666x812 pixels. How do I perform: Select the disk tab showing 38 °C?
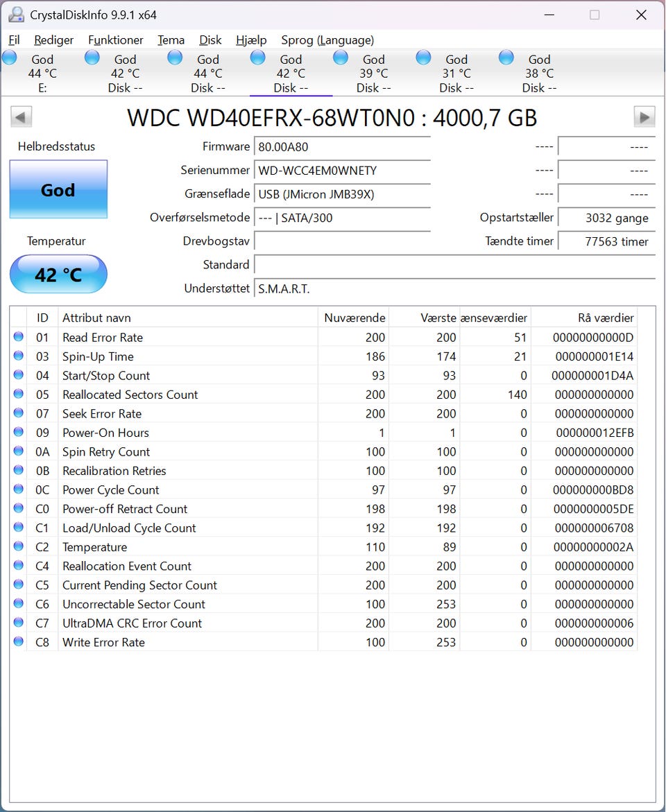pos(539,73)
